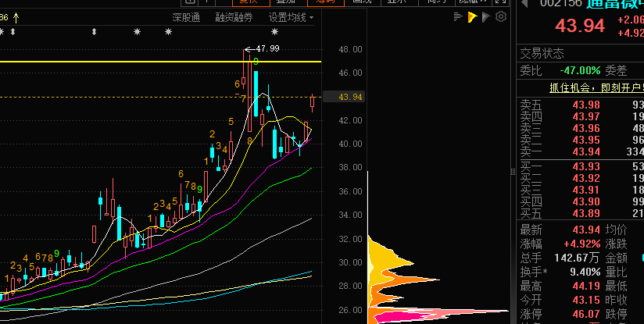
Task: Select the 卖四 ask price 43.97
Action: click(x=586, y=117)
